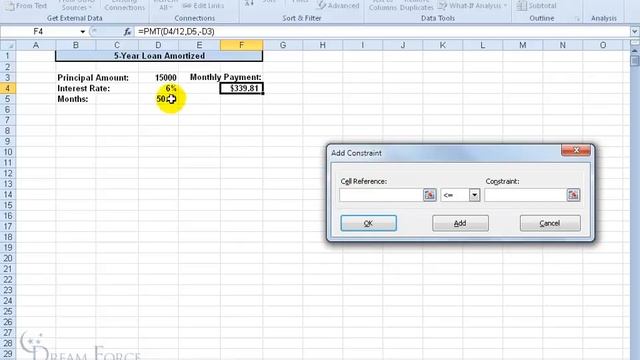Screen dimensions: 640x360
Task: Click the Advanced filter option
Action: (339, 6)
